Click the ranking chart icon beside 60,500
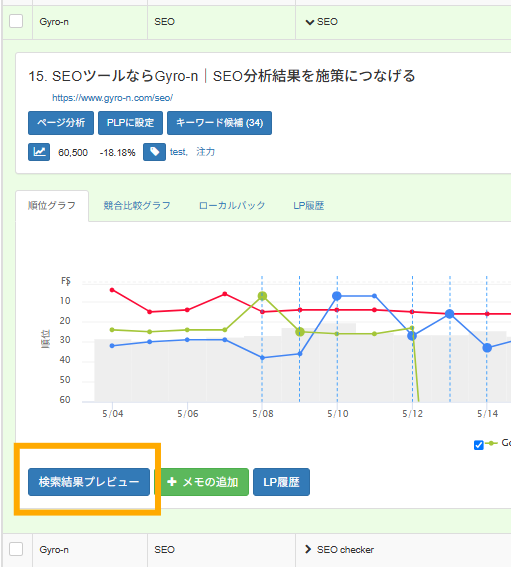This screenshot has height=567, width=511. click(39, 152)
